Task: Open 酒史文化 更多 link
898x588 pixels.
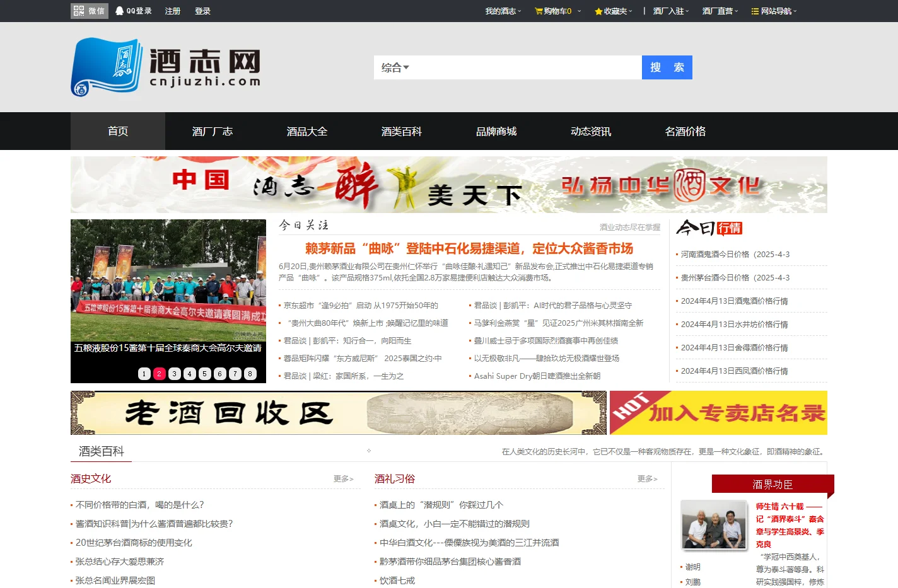Action: (x=344, y=479)
